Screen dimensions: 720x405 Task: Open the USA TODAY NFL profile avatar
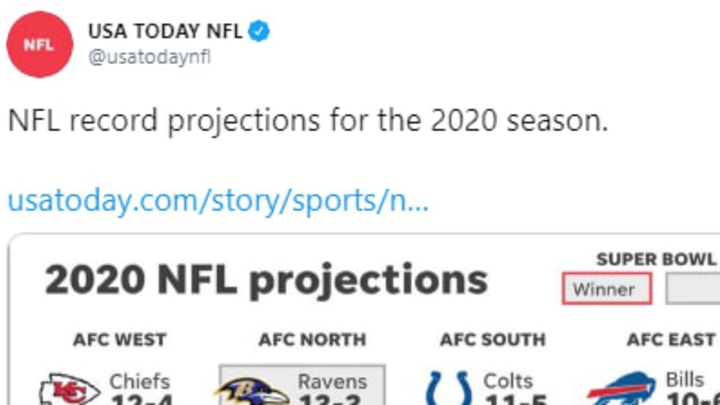click(39, 45)
